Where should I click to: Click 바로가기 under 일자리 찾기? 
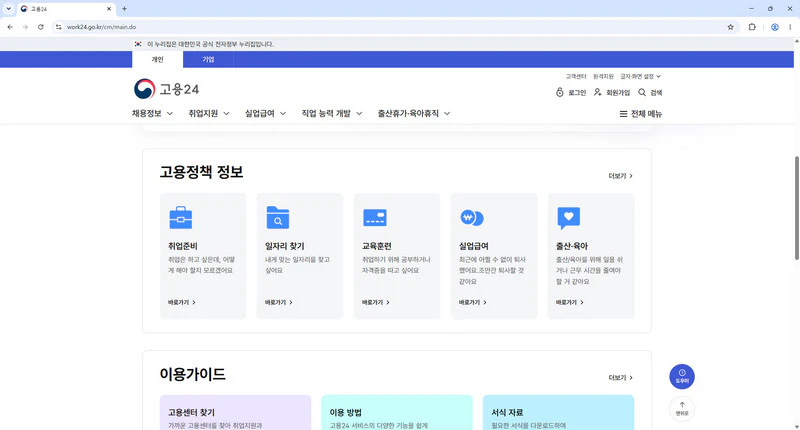(x=279, y=302)
